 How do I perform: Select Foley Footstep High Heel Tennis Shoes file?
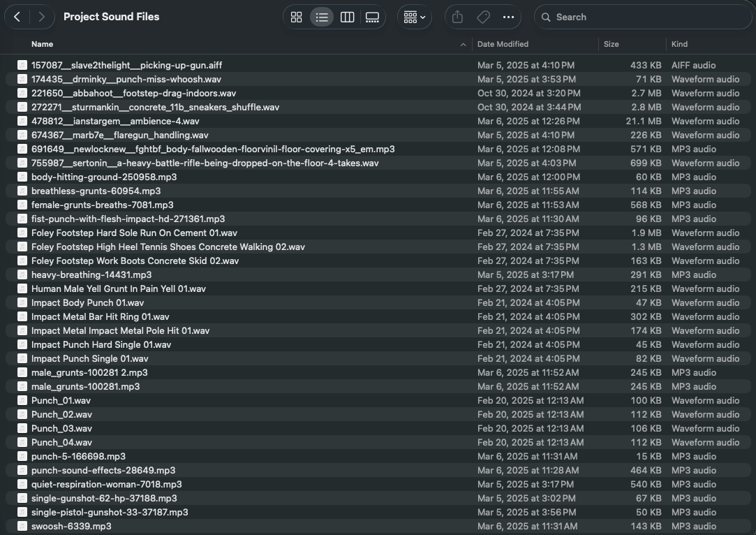tap(168, 247)
